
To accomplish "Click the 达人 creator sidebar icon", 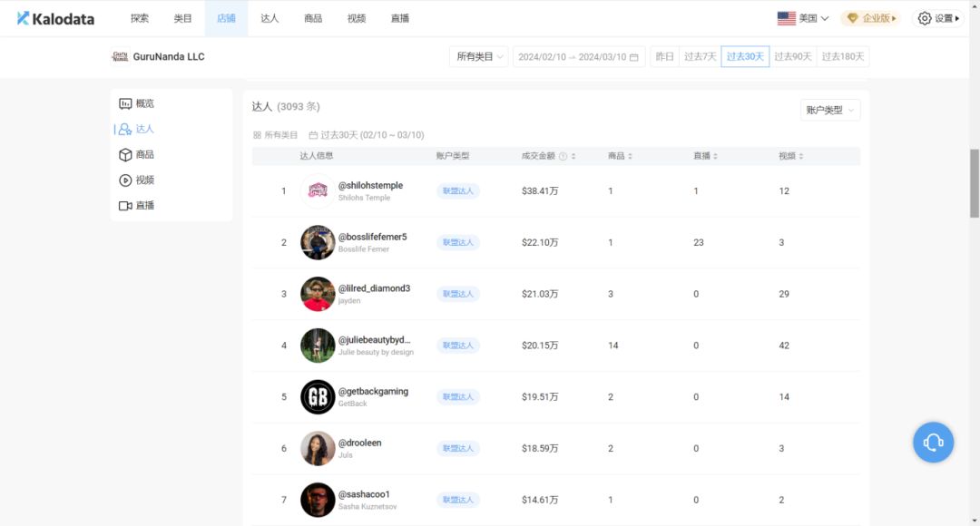I will point(125,130).
